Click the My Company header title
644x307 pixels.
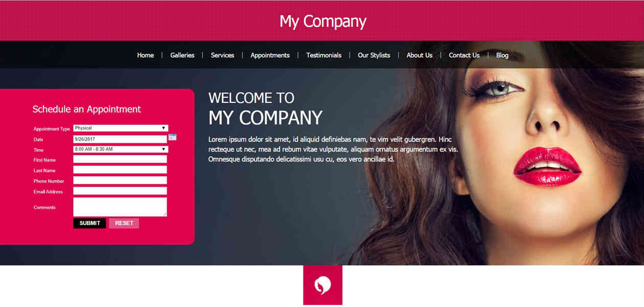click(x=323, y=21)
